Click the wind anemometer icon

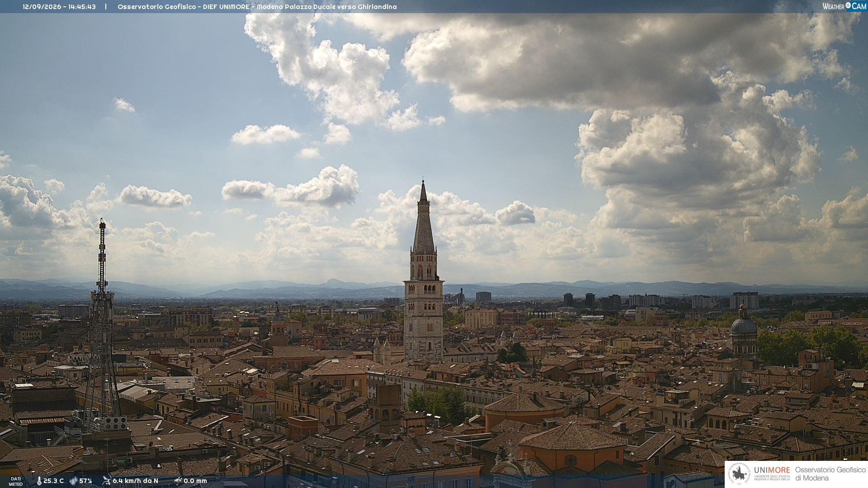click(x=106, y=481)
